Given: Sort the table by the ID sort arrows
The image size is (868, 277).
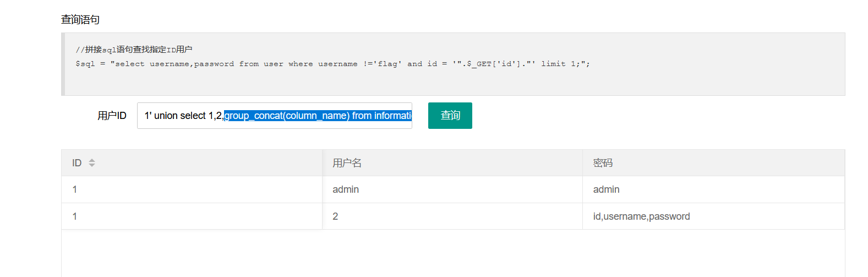Looking at the screenshot, I should (x=92, y=163).
